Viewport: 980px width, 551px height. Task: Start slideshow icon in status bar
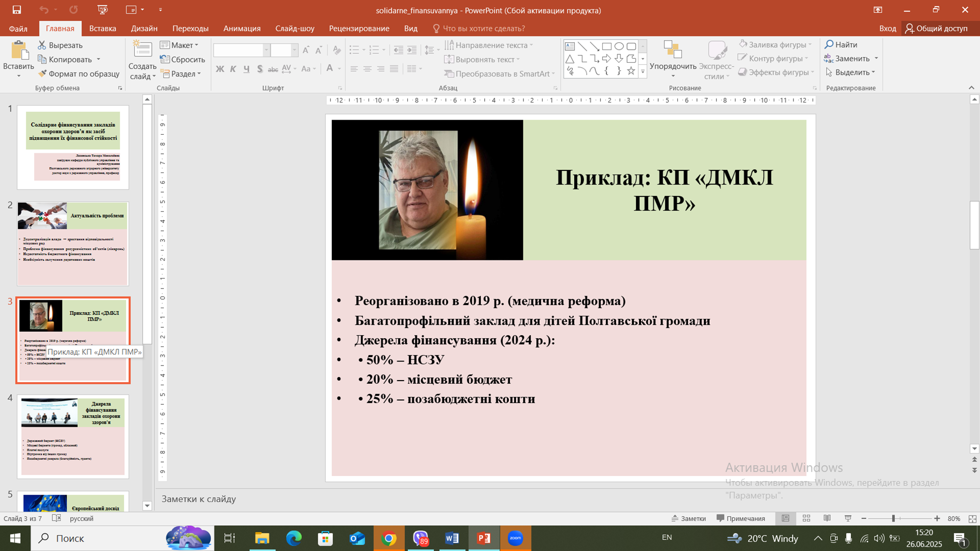click(x=848, y=518)
